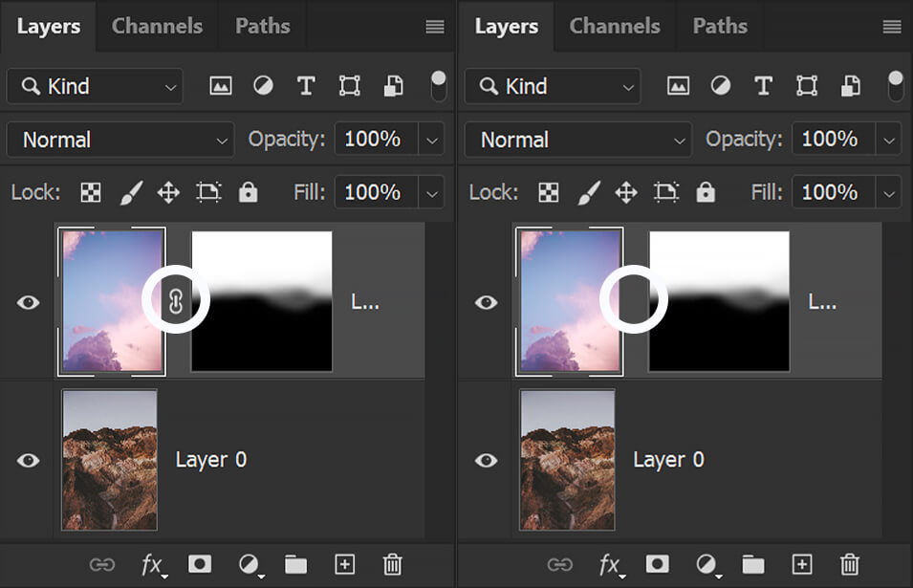Create adjustment layer in left panel footer

pyautogui.click(x=251, y=565)
